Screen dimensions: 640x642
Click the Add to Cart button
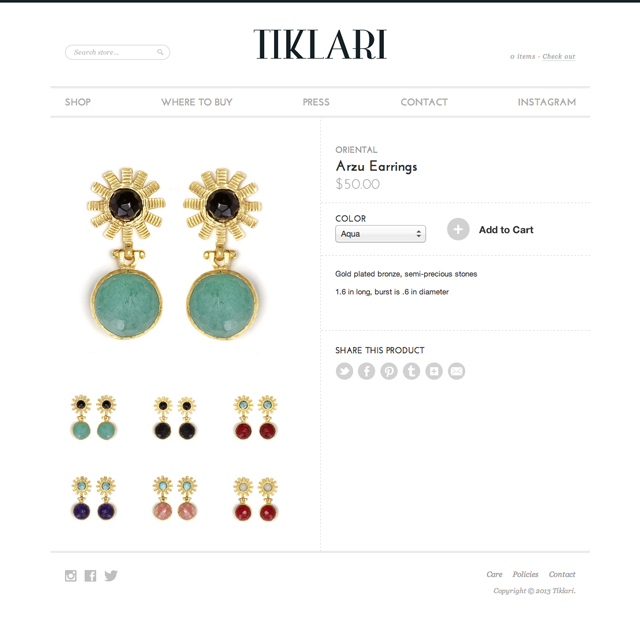point(490,230)
